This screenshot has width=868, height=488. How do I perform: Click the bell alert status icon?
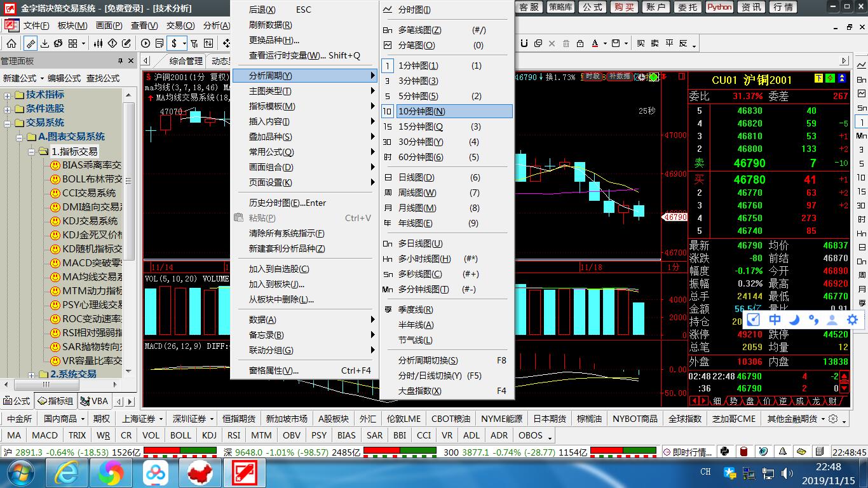(x=782, y=452)
